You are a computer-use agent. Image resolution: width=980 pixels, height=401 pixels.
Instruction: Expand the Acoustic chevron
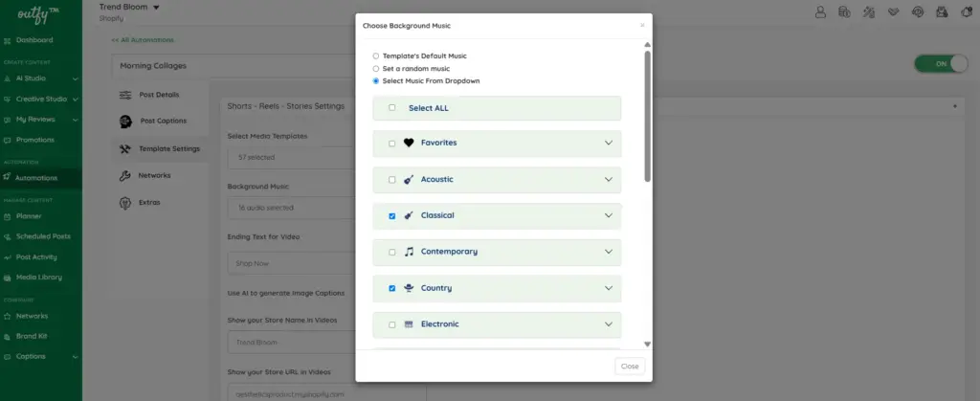(609, 179)
